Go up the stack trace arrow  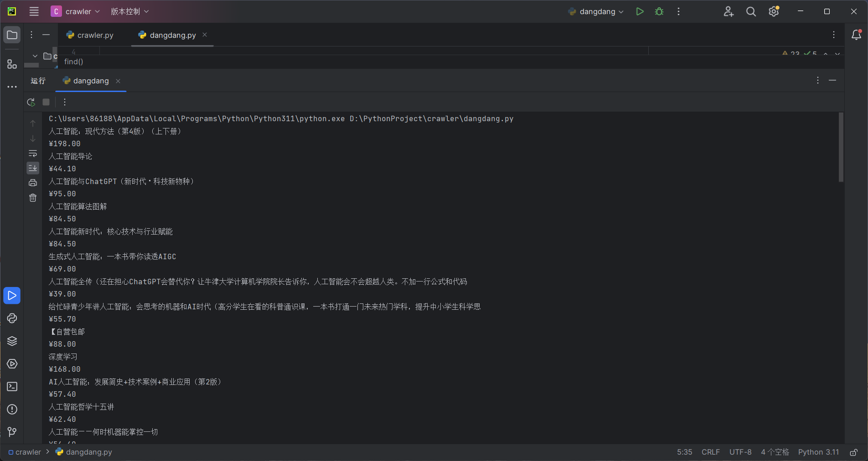tap(33, 123)
